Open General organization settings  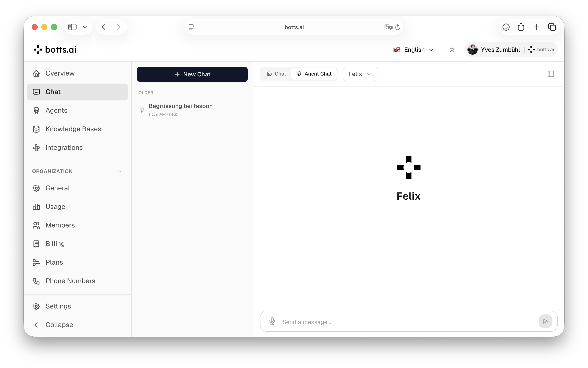[77, 188]
